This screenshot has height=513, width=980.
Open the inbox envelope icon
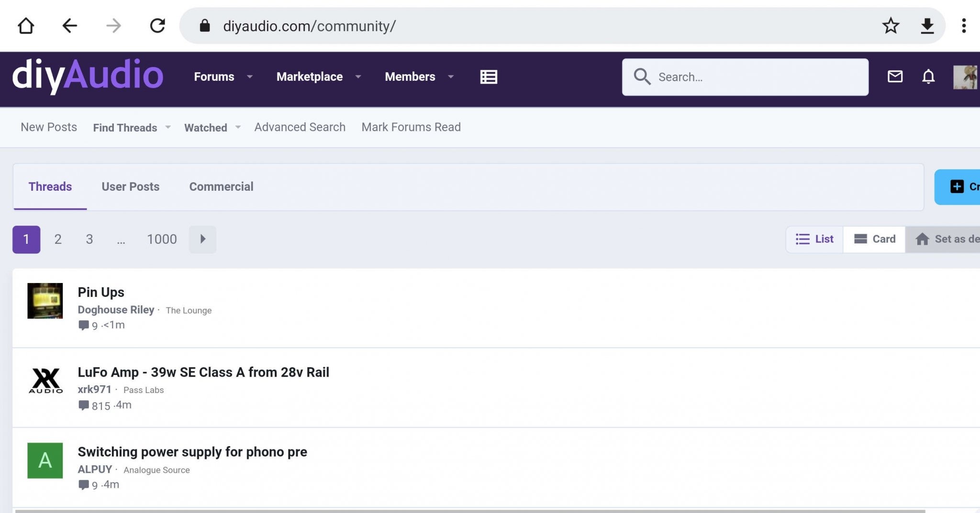pos(895,76)
